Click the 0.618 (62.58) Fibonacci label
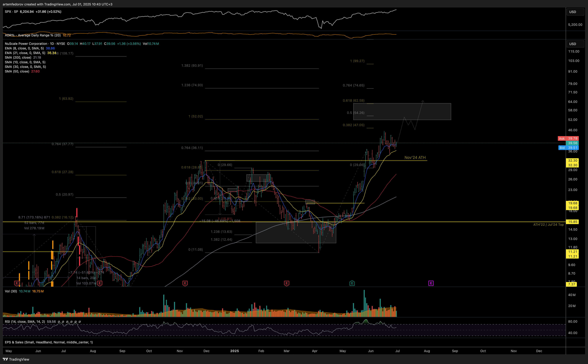The width and height of the screenshot is (588, 364). [354, 100]
